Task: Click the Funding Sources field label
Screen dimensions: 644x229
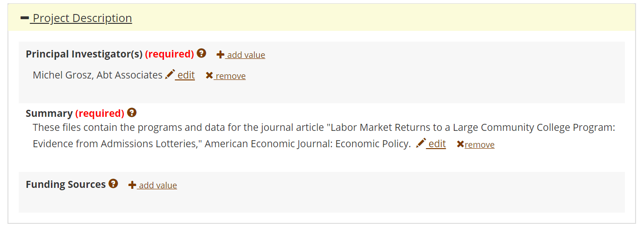Action: 65,184
